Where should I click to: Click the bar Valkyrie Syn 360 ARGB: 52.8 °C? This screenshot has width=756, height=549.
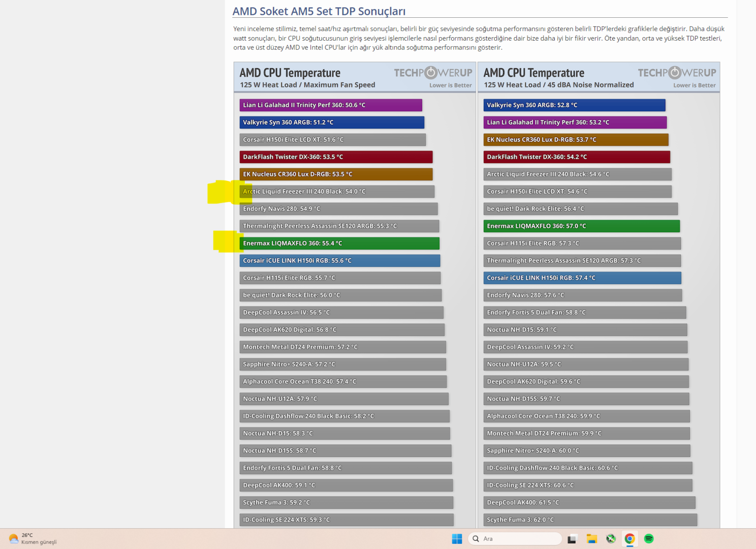575,105
